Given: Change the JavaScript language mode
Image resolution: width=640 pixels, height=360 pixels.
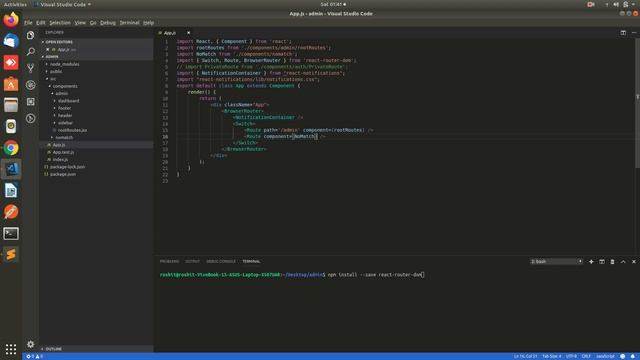Looking at the screenshot, I should point(605,356).
